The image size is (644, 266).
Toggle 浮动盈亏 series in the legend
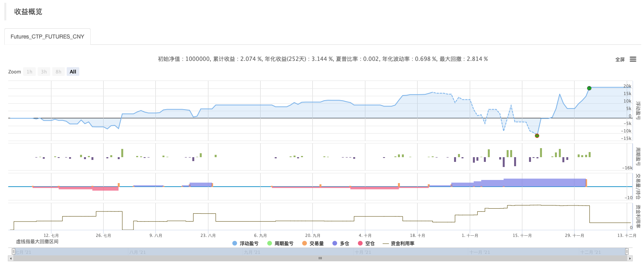tap(245, 244)
